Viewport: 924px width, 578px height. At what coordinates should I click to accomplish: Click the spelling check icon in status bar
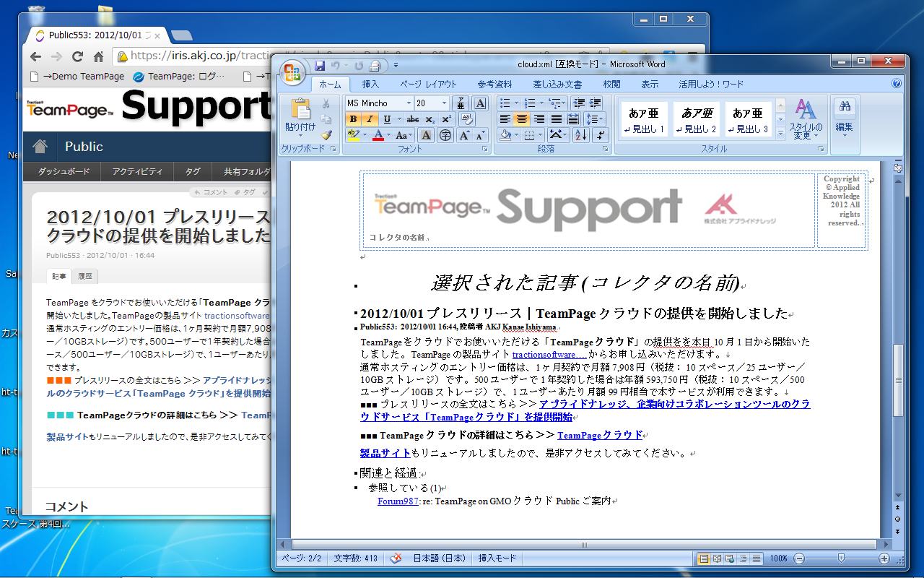click(x=396, y=558)
